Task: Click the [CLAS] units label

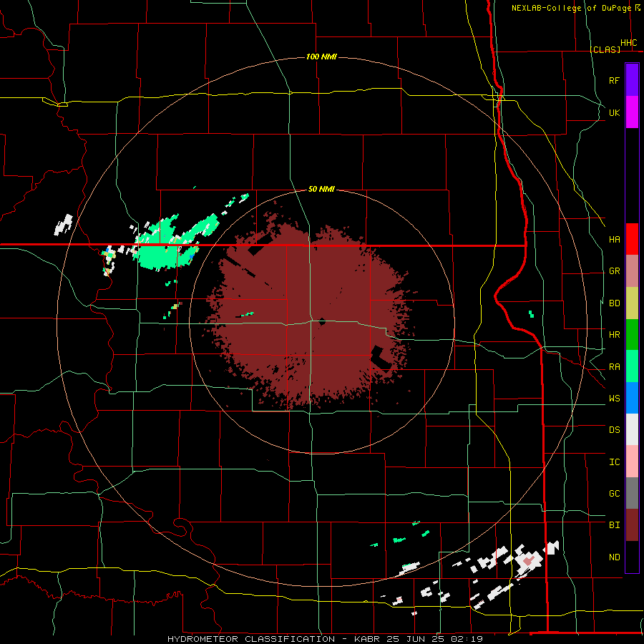Action: (x=605, y=49)
